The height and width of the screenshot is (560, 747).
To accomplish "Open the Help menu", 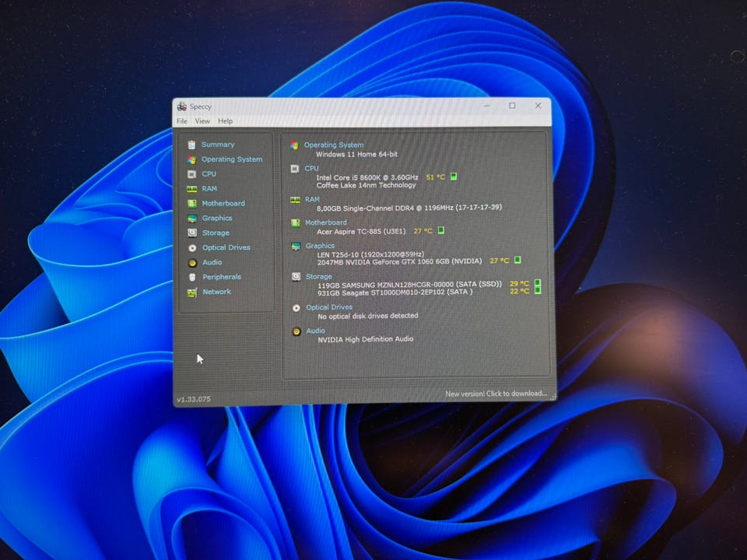I will pos(226,121).
